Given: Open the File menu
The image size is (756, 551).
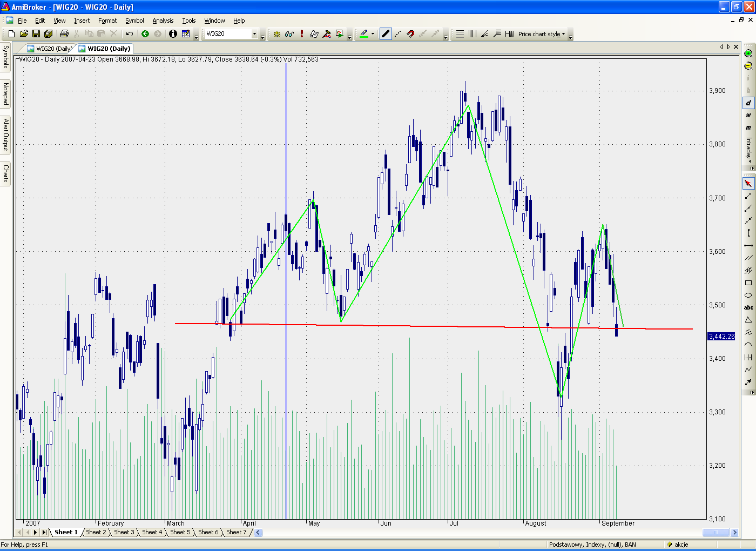Looking at the screenshot, I should pos(22,21).
